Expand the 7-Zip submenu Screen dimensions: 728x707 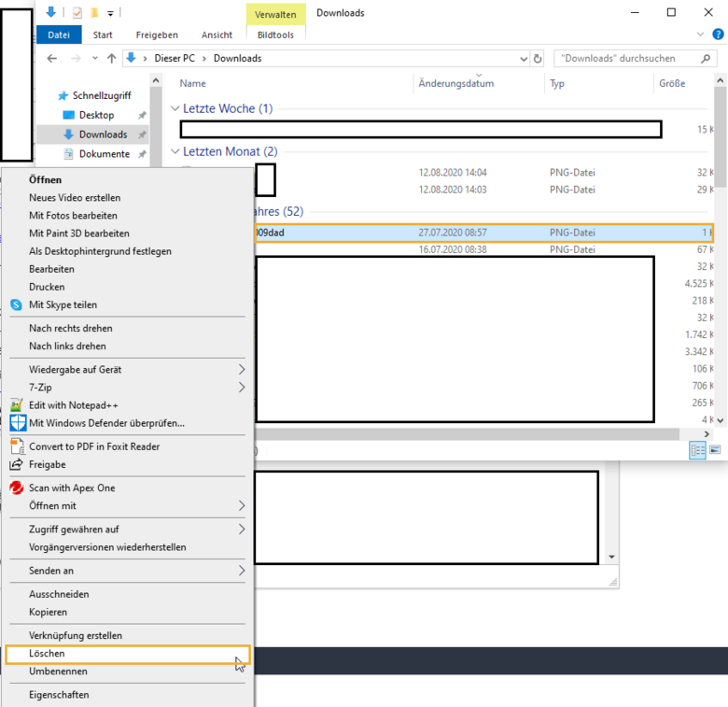(242, 388)
